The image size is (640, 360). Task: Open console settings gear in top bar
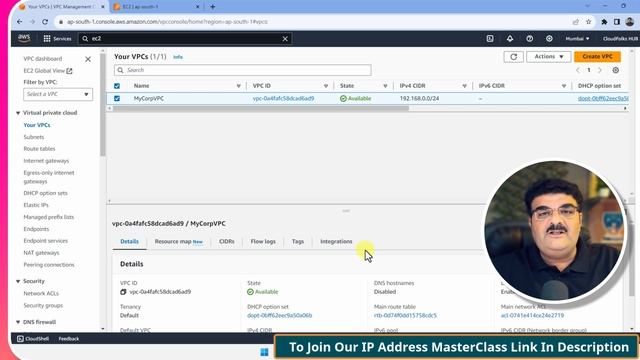[x=549, y=38]
